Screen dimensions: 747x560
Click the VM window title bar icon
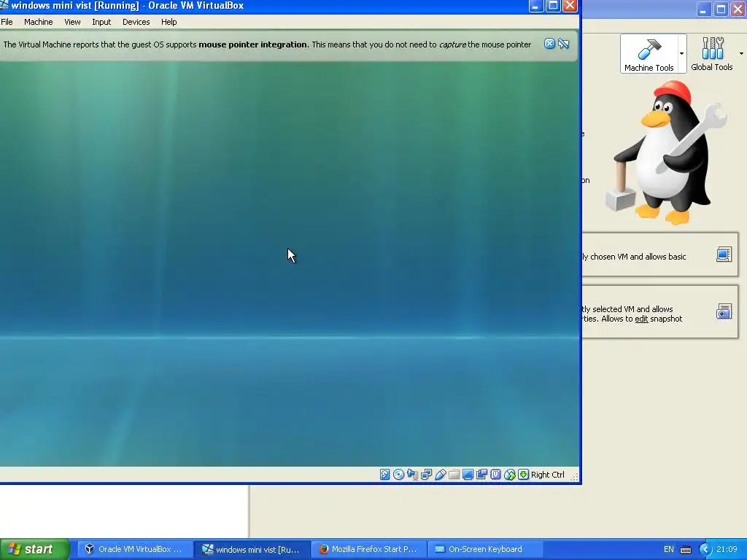click(x=4, y=5)
